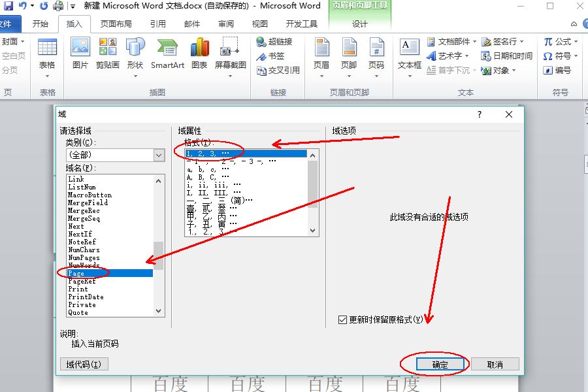Open the 审阅 (Review) tab
588x392 pixels.
[x=225, y=24]
